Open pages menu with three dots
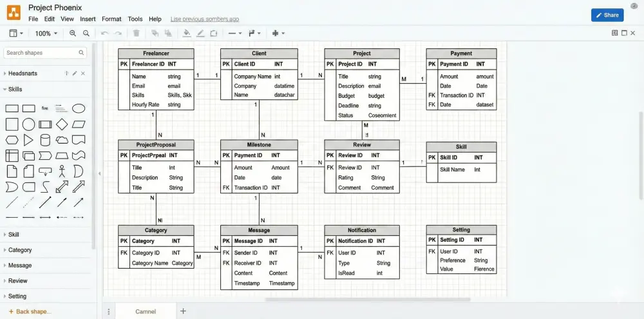 [x=108, y=312]
